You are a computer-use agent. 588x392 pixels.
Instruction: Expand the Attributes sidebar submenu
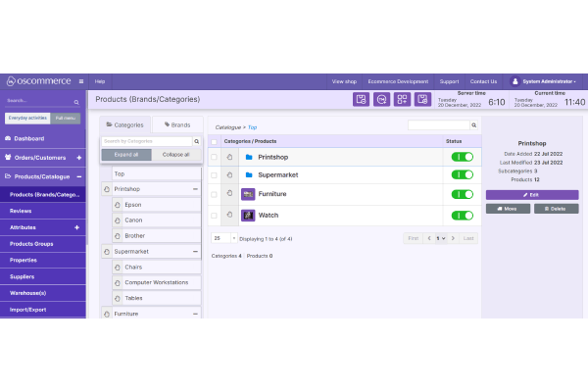coord(76,227)
